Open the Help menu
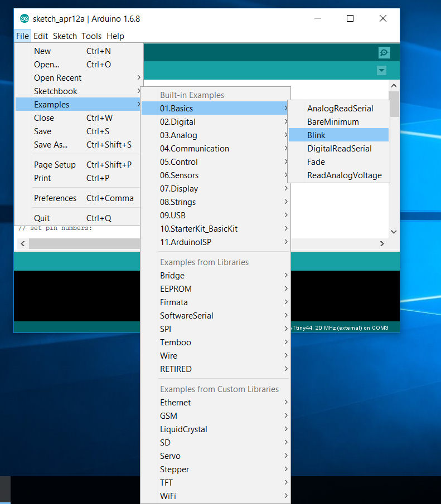 [x=115, y=36]
